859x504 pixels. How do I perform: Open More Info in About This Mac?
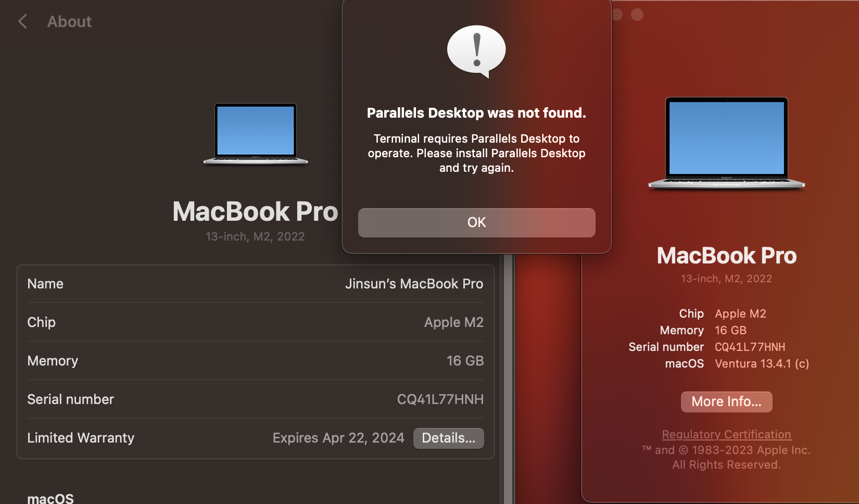pos(726,401)
